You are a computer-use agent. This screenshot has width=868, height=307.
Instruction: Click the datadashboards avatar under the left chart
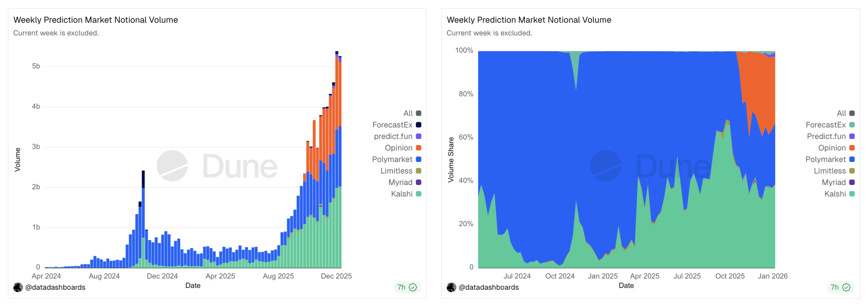click(x=18, y=287)
